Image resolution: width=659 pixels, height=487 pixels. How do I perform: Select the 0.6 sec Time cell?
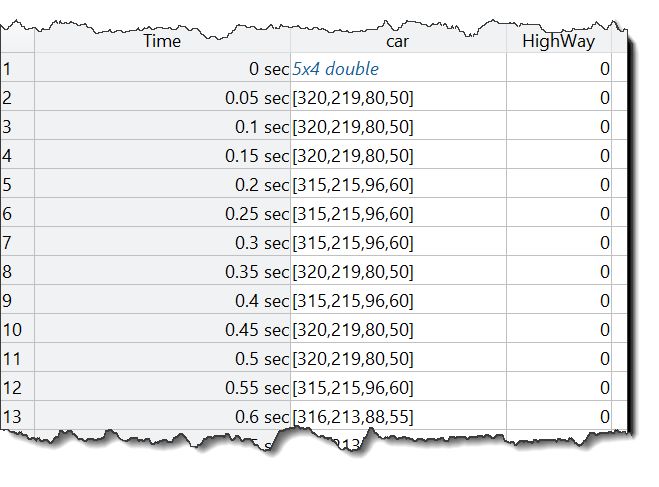162,416
